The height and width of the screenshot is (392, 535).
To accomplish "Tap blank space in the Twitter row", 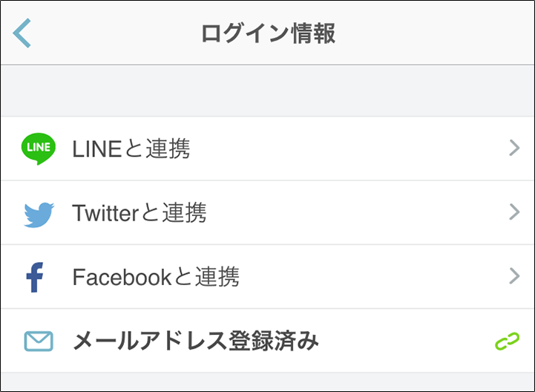I will click(x=356, y=214).
